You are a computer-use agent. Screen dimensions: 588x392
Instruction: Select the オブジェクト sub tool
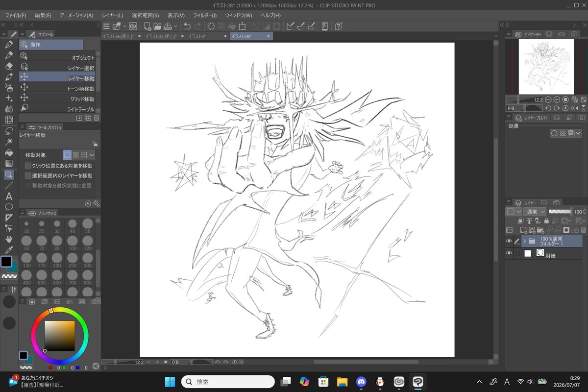pyautogui.click(x=57, y=57)
